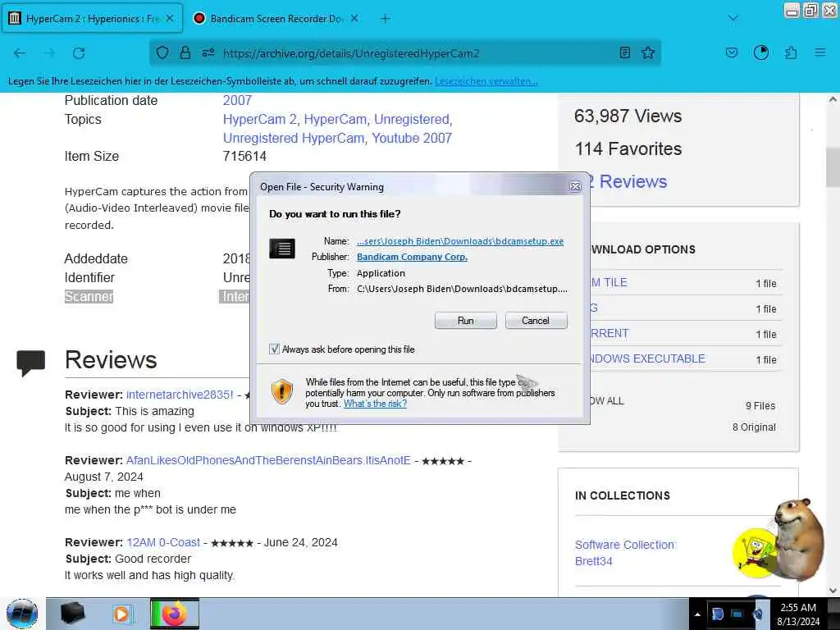Reload the page with the refresh icon
Image resolution: width=840 pixels, height=630 pixels.
(x=79, y=53)
